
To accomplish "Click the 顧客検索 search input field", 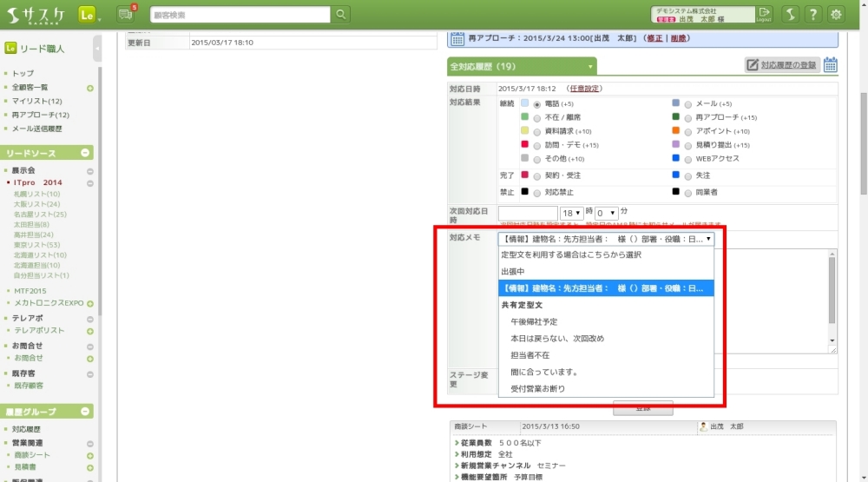I will (x=240, y=14).
